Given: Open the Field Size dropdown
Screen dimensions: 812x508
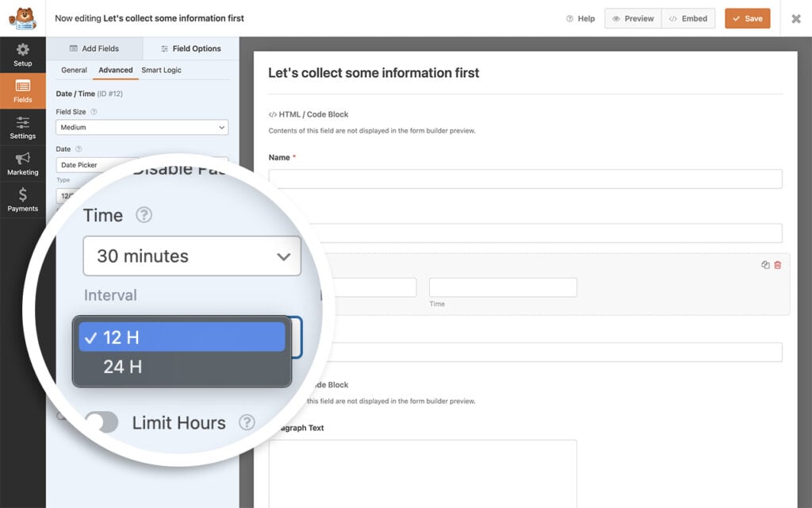Looking at the screenshot, I should (141, 127).
